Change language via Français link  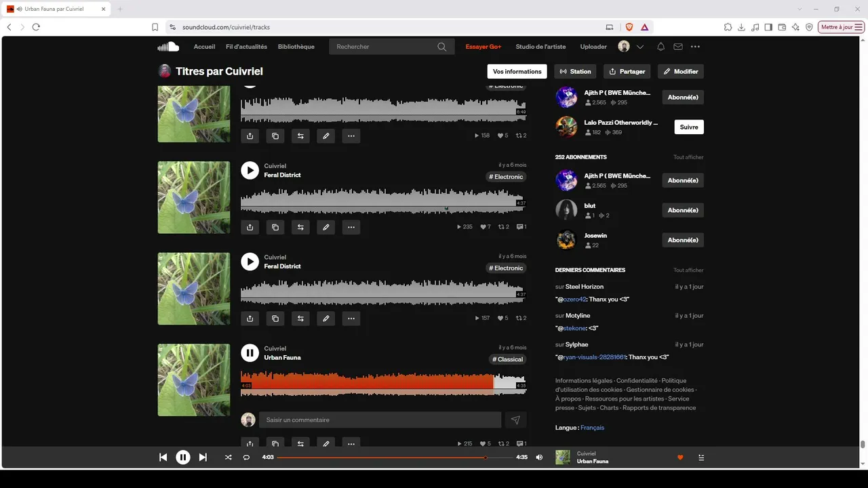coord(592,428)
